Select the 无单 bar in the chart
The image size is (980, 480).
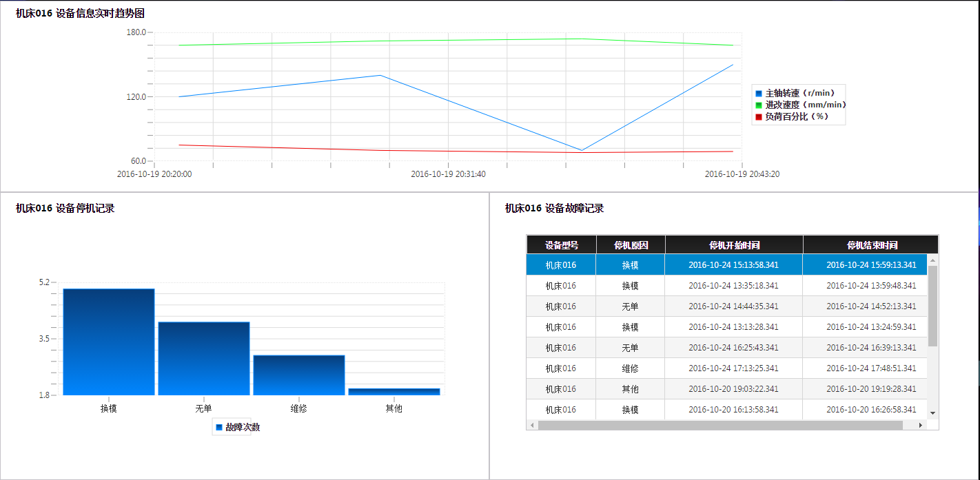(203, 359)
